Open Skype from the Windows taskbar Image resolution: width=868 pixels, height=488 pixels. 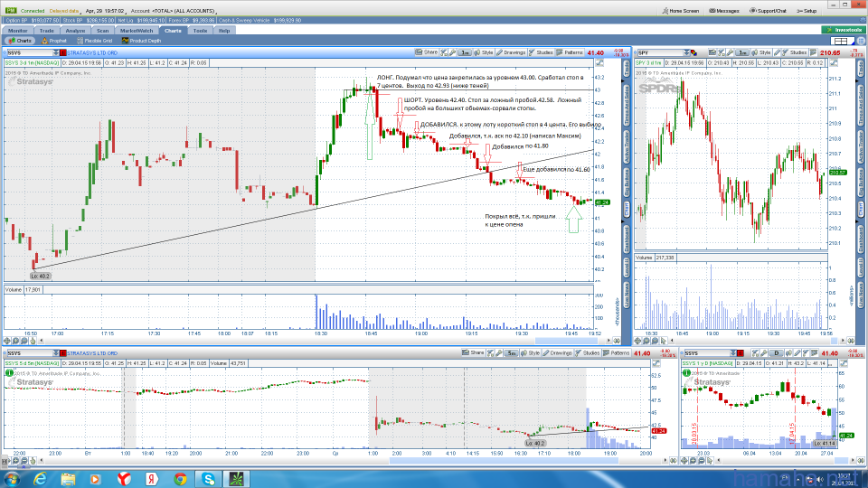209,479
